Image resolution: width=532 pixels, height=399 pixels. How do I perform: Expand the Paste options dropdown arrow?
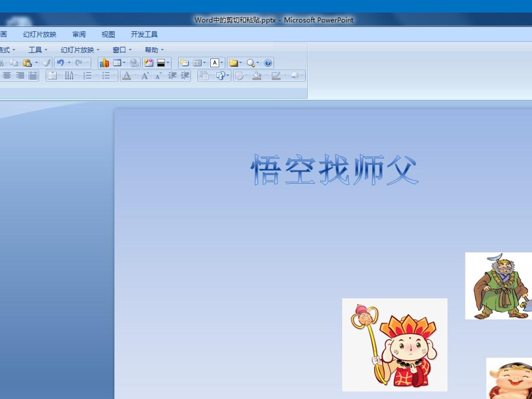pos(36,63)
